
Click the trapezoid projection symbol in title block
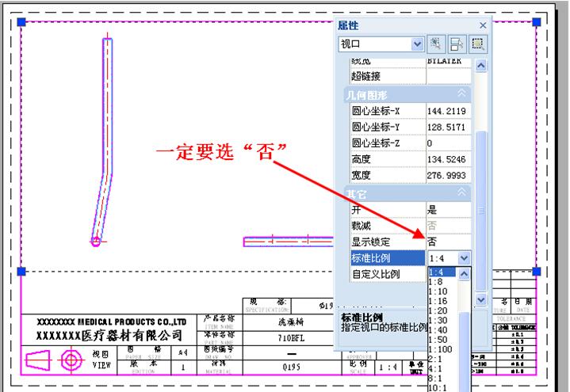(38, 360)
